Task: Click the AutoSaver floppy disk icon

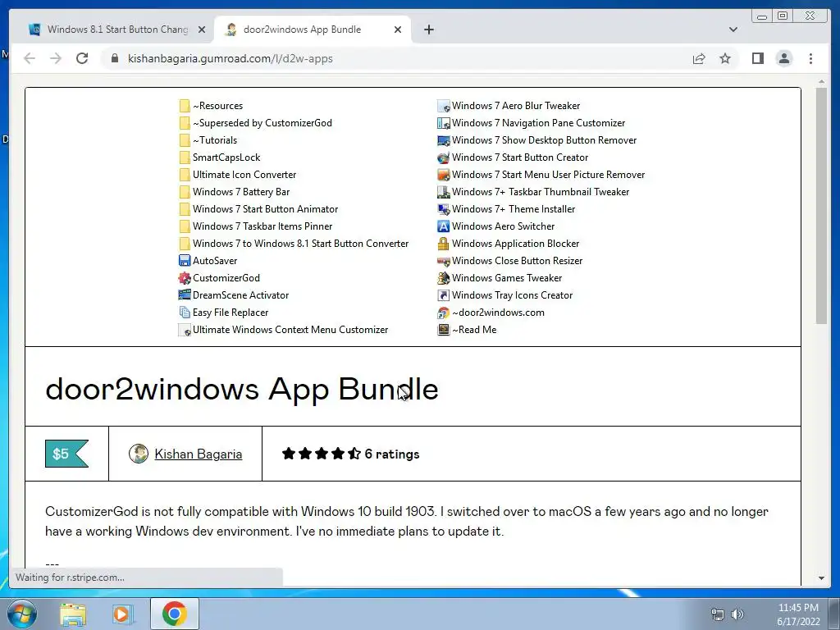Action: tap(185, 260)
